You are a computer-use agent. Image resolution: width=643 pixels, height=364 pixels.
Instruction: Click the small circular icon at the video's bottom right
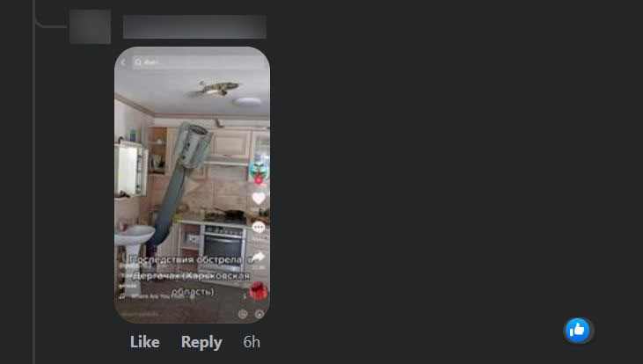coord(259,314)
